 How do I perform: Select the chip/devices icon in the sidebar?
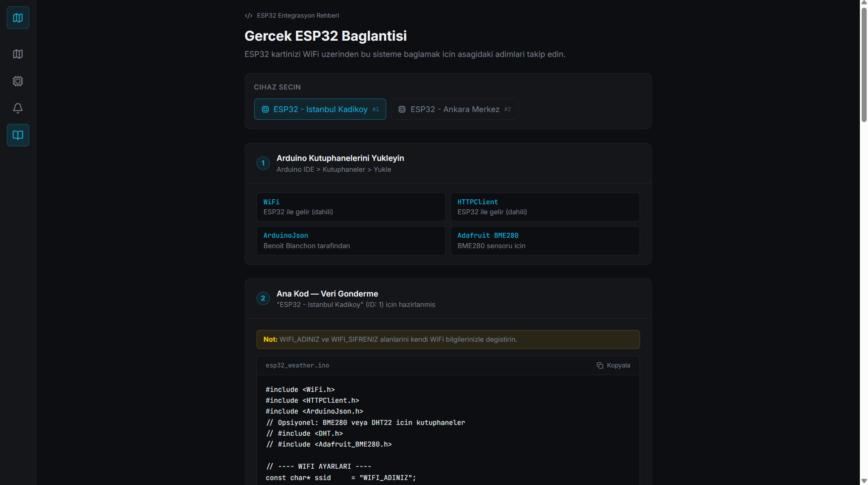[x=18, y=81]
